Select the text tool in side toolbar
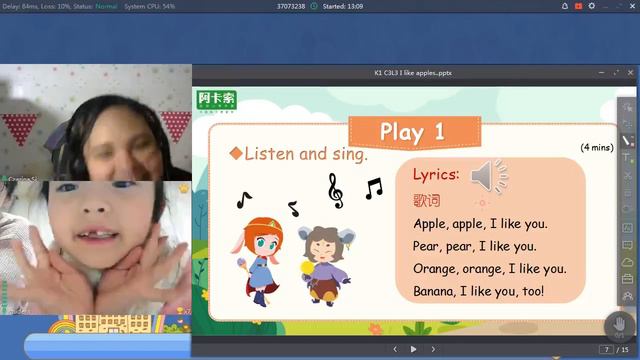 coord(627,158)
